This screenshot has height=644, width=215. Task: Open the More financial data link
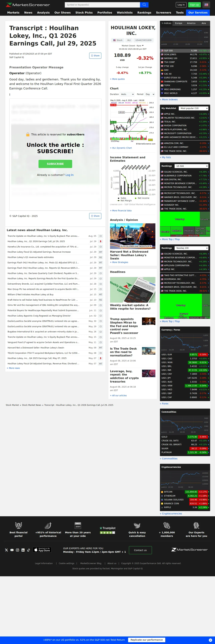(122, 210)
